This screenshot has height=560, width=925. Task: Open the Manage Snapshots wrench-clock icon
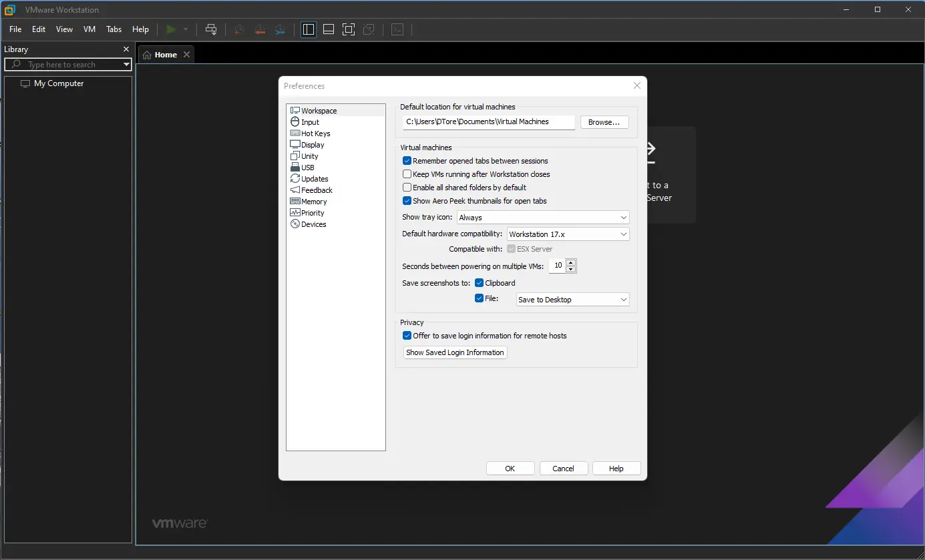tap(281, 29)
